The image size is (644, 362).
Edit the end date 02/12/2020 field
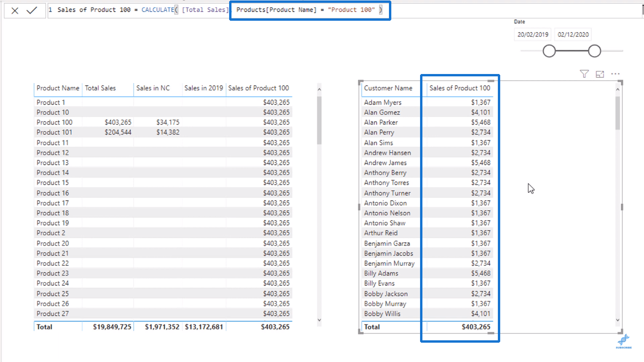573,34
